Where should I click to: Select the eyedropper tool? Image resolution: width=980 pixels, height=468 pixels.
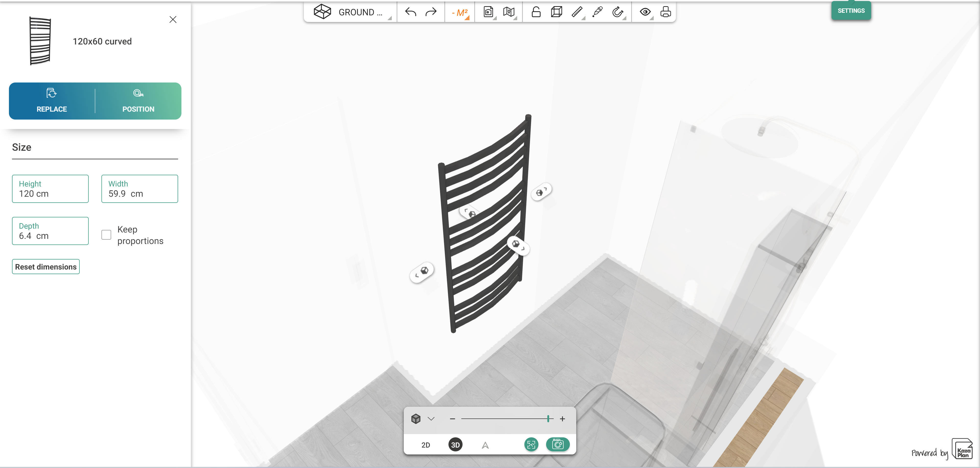[598, 12]
